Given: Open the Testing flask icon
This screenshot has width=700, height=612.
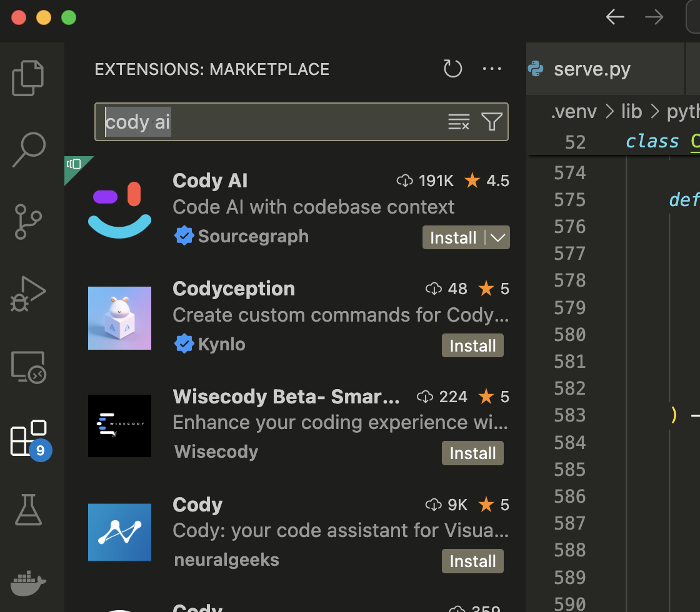Looking at the screenshot, I should click(28, 509).
